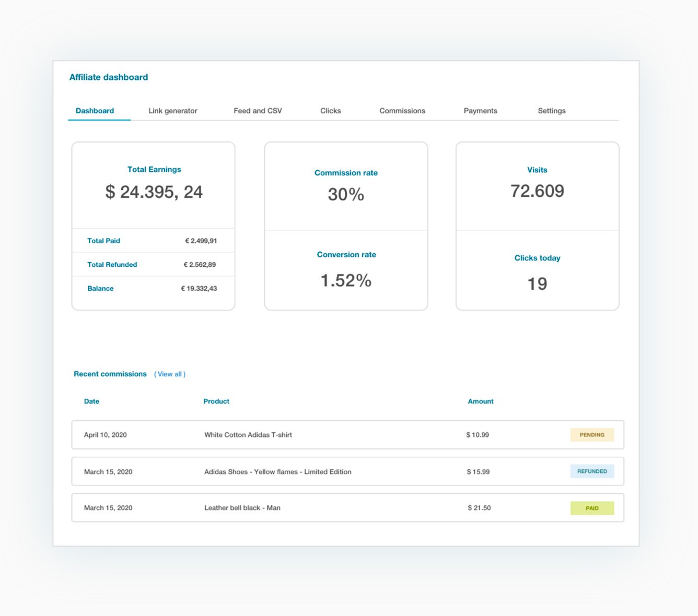Click the Conversion rate panel
698x616 pixels.
tap(346, 269)
